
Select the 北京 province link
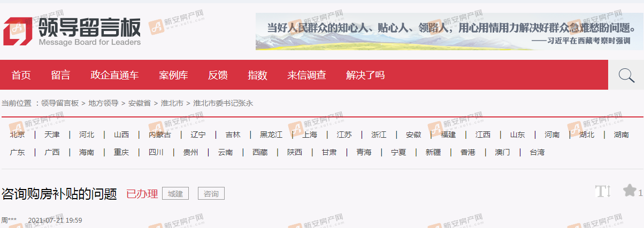click(x=18, y=135)
